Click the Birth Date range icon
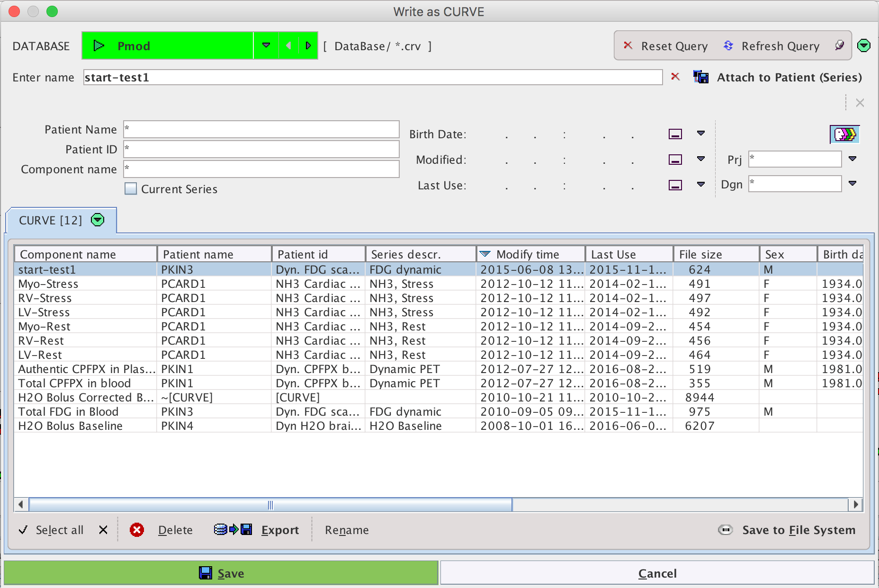This screenshot has width=879, height=588. (x=675, y=134)
